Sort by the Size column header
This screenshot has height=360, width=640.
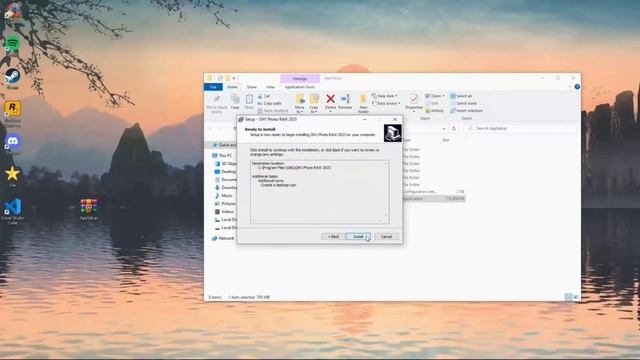click(x=446, y=140)
